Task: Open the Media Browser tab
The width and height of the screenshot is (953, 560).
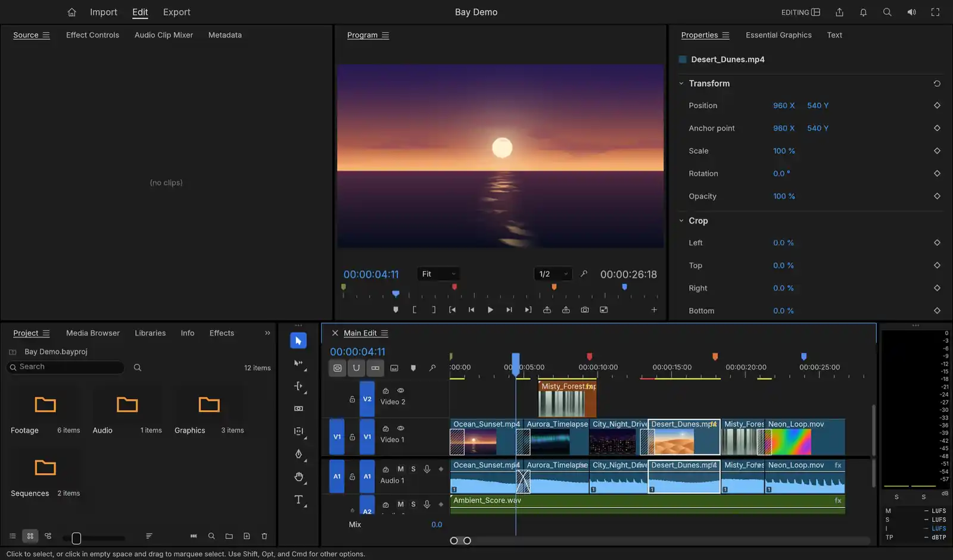Action: click(x=93, y=333)
